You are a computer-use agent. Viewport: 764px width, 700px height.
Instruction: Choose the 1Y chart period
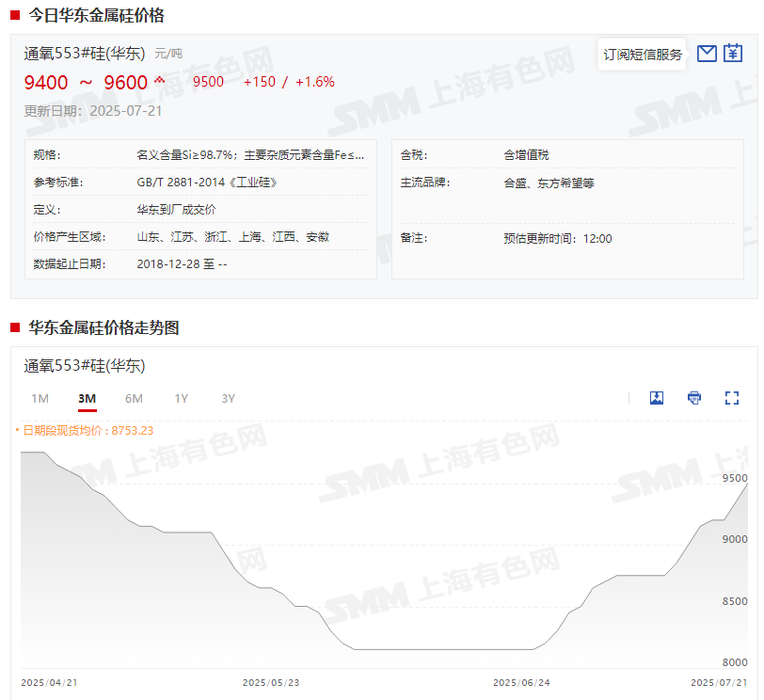(182, 399)
